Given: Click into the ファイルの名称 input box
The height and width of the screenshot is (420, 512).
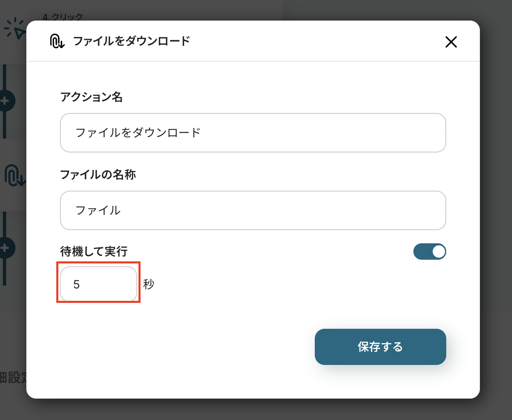Looking at the screenshot, I should click(253, 210).
